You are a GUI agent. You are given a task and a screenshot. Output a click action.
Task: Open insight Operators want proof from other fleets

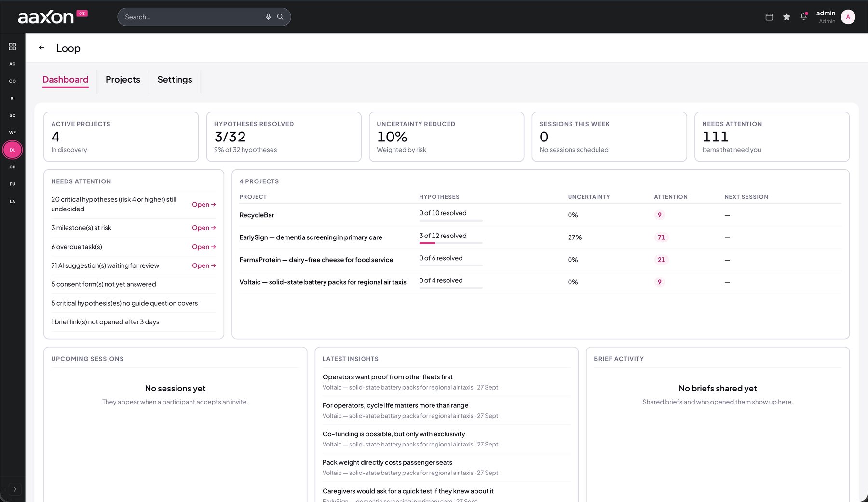(446, 382)
